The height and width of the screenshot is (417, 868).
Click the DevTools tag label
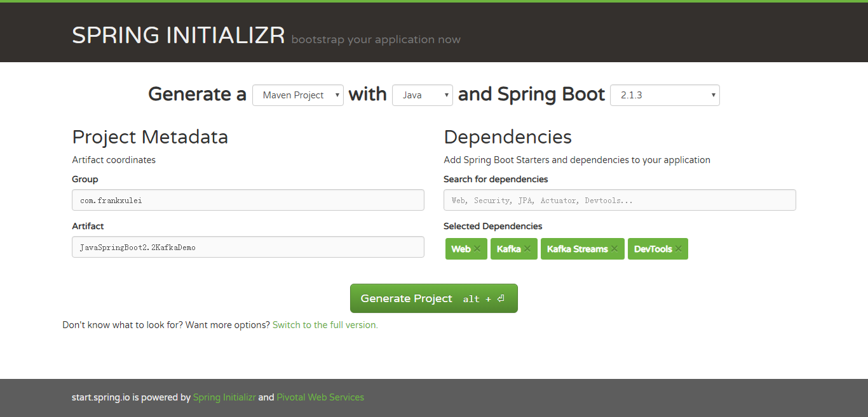[x=653, y=249]
